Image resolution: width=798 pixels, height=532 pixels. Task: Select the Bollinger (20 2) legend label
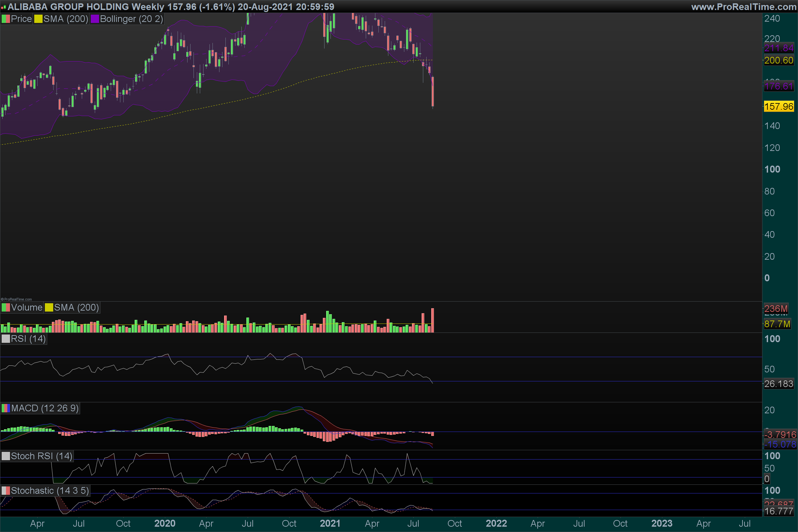[131, 19]
